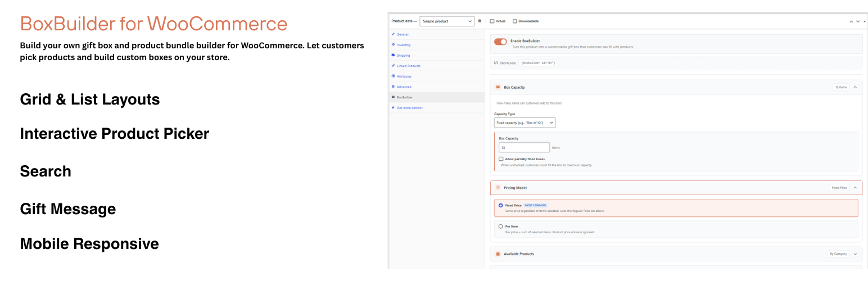
Task: Click the Shipping truck icon
Action: point(393,55)
